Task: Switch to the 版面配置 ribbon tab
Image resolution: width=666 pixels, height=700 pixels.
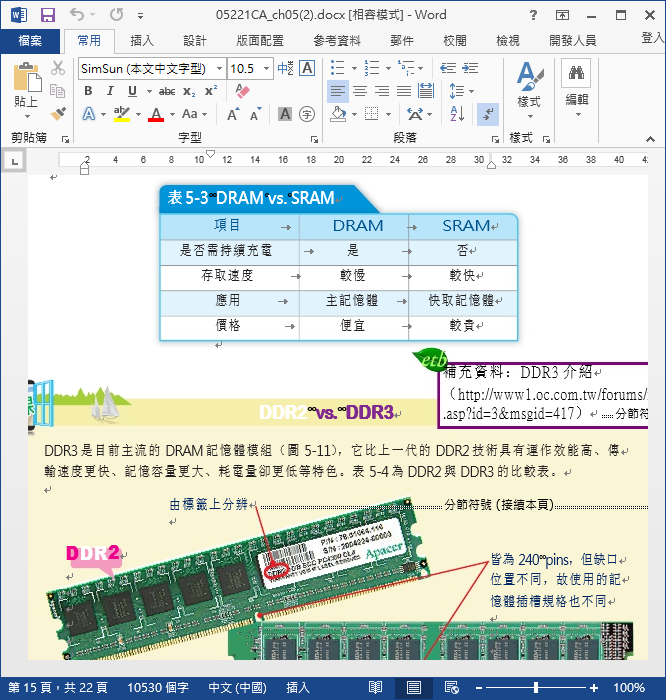Action: click(x=260, y=41)
